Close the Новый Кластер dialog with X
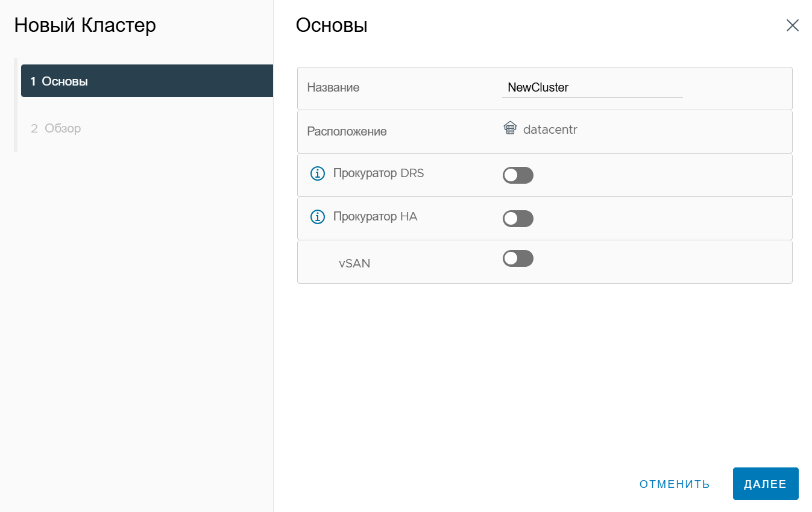The image size is (812, 512). 792,25
